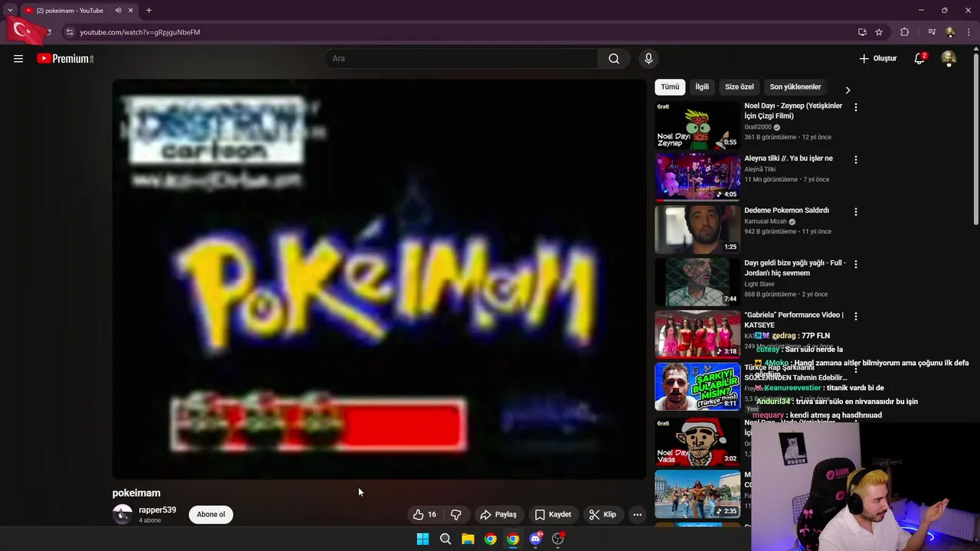Start voice search with the microphone
This screenshot has width=980, height=551.
click(x=648, y=59)
